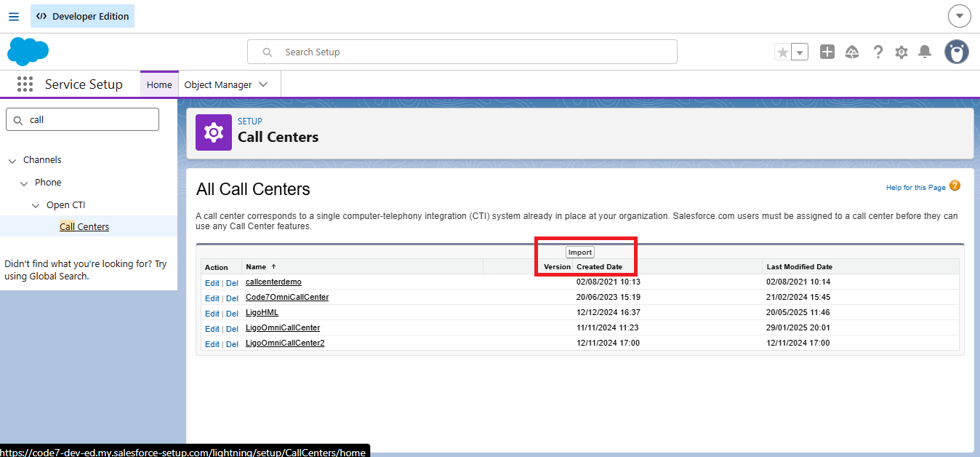Viewport: 980px width, 457px height.
Task: Click the Developer Edition badge
Action: click(x=82, y=16)
